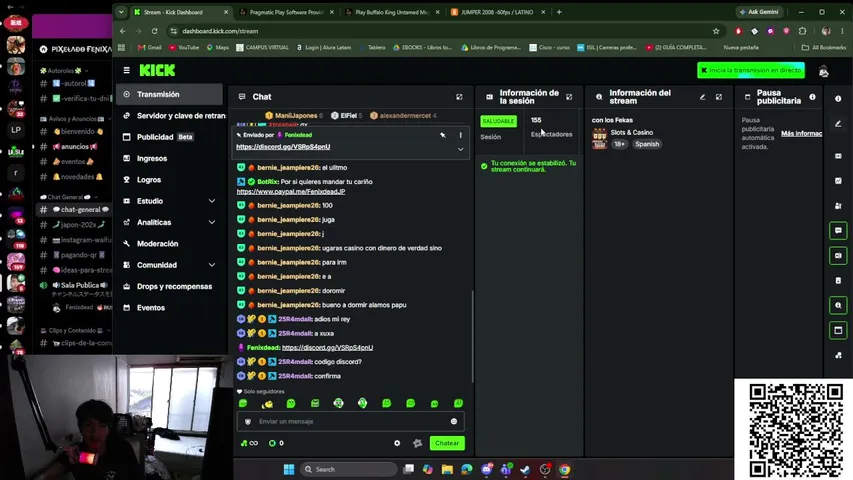Open the Kick hamburger menu
Screen dimensions: 853x480
point(126,70)
